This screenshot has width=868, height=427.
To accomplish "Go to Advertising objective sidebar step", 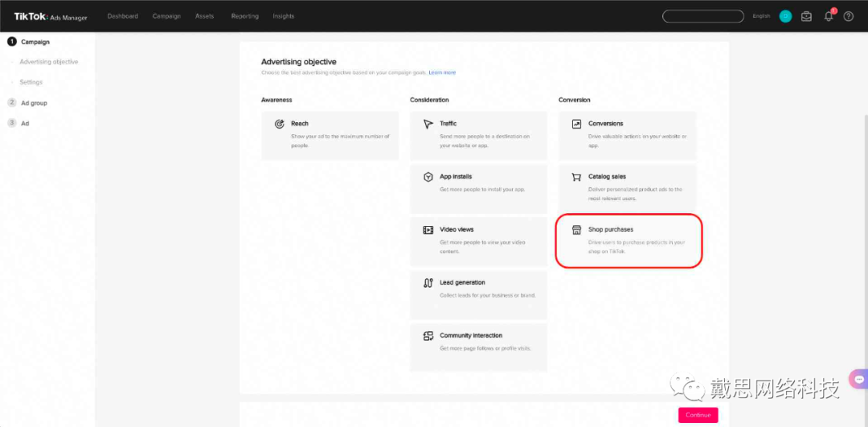I will [49, 61].
